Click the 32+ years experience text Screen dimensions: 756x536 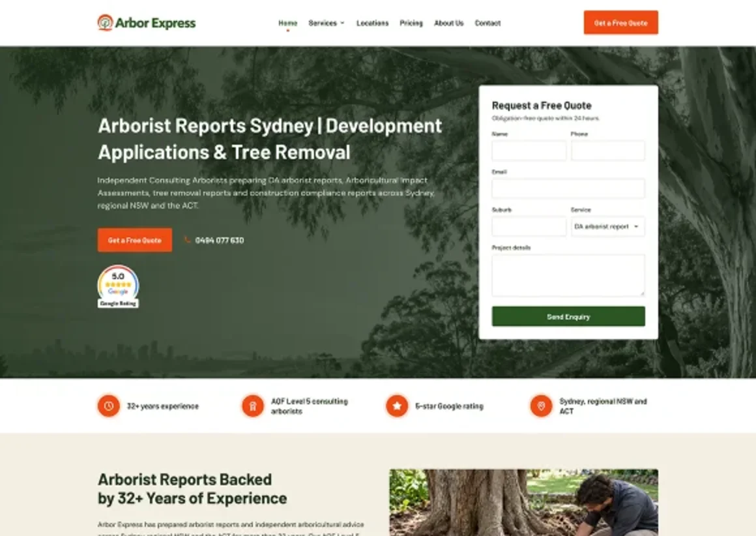point(162,406)
